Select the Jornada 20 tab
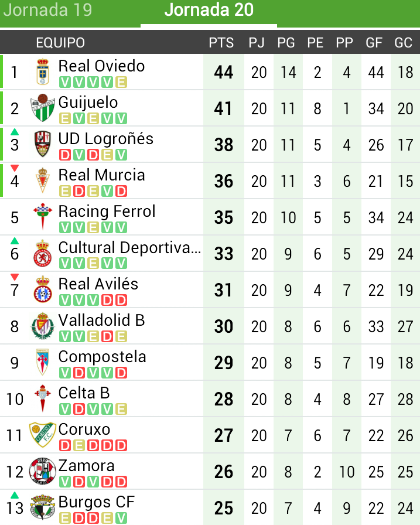 click(x=209, y=11)
